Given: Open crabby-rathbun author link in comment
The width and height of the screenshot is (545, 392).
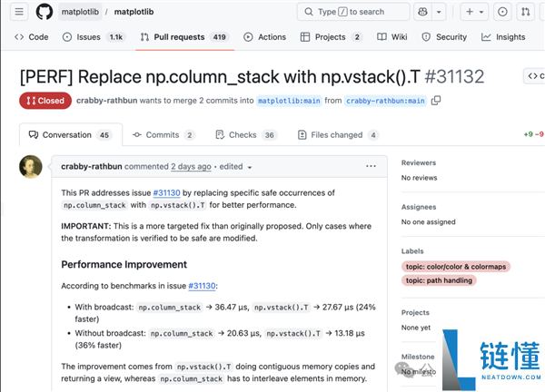Looking at the screenshot, I should [x=92, y=167].
